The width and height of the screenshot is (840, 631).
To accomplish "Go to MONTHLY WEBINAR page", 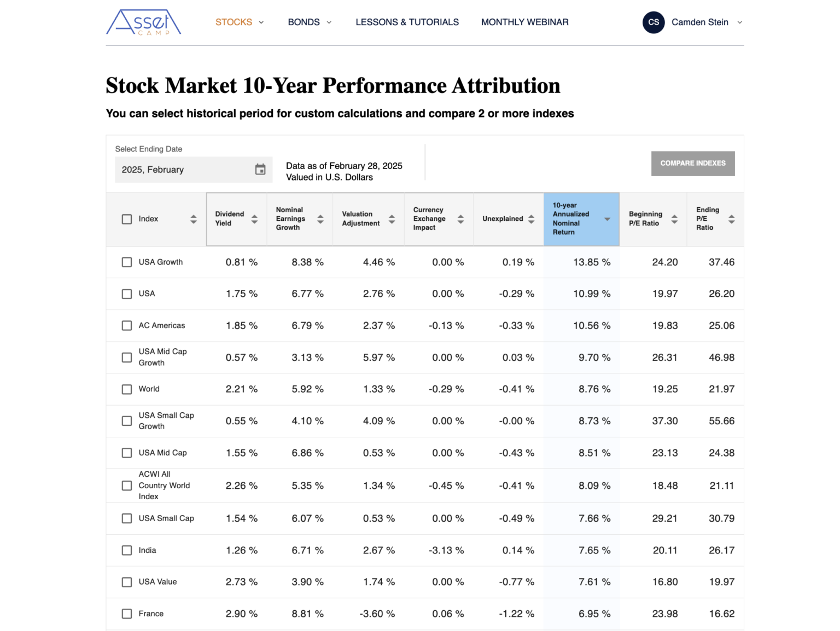I will (x=524, y=22).
